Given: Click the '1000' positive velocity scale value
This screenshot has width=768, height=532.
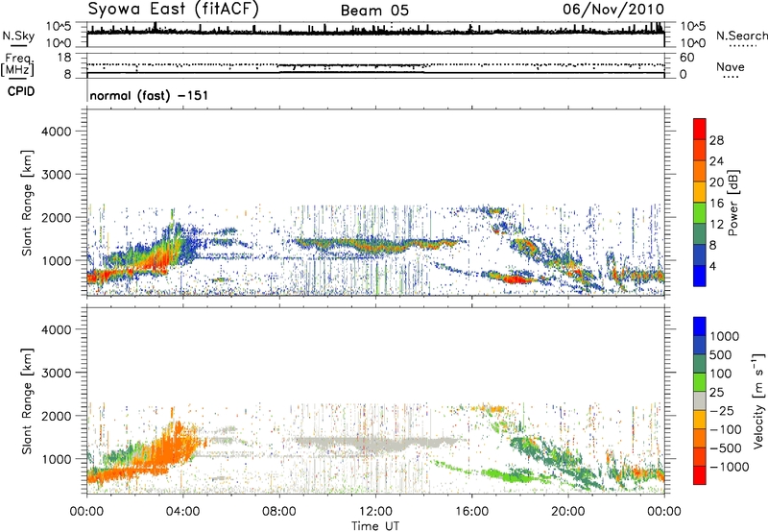Looking at the screenshot, I should click(x=724, y=336).
